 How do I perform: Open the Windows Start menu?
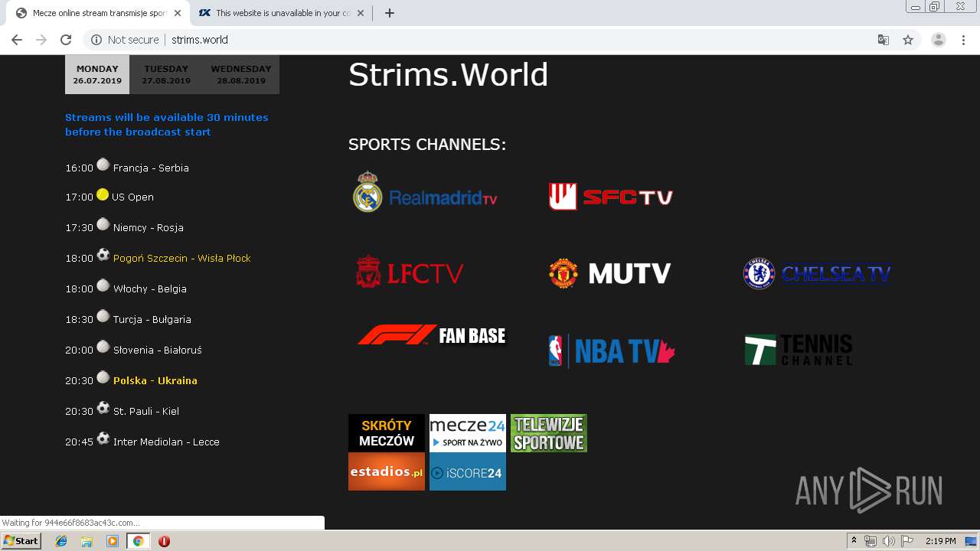21,540
